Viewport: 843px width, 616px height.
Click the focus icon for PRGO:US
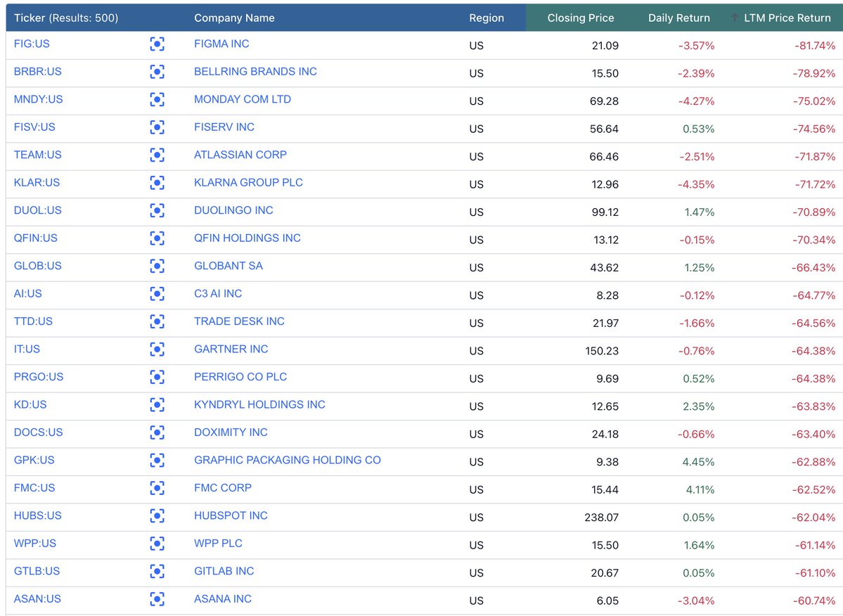(157, 378)
